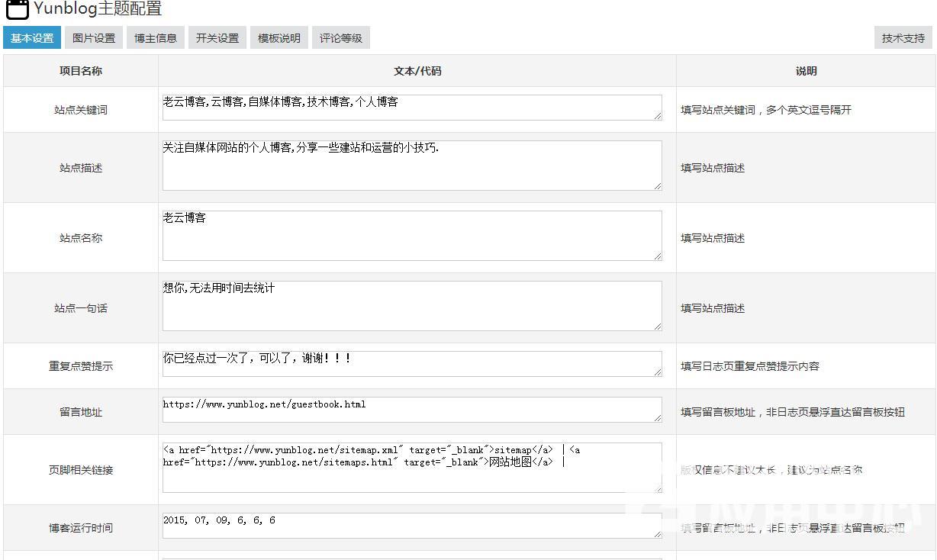
Task: Focus the 重复点赞提示 input field
Action: 412,364
